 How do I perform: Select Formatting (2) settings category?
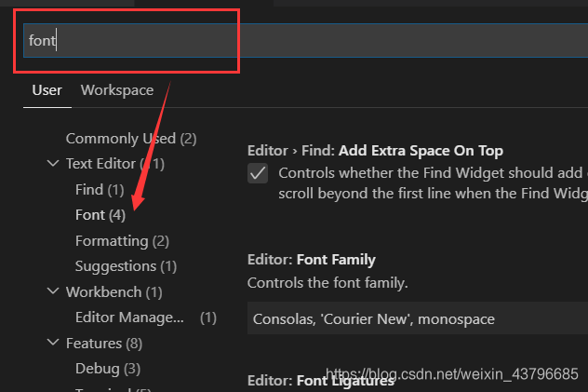[x=122, y=241]
